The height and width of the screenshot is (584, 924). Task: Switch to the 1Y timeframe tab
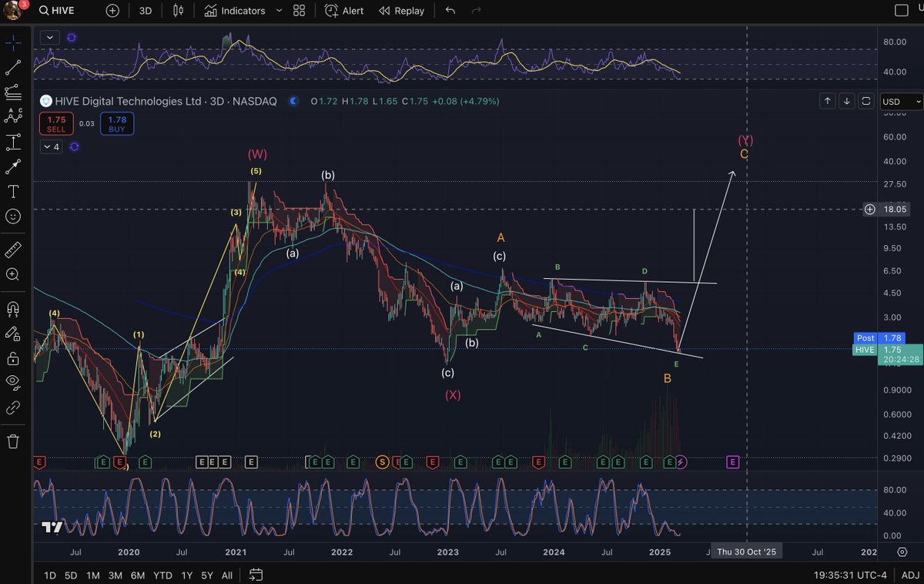pos(186,575)
